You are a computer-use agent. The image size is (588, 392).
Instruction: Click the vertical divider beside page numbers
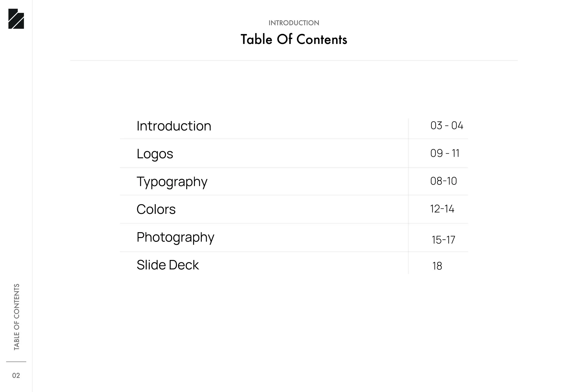(408, 196)
